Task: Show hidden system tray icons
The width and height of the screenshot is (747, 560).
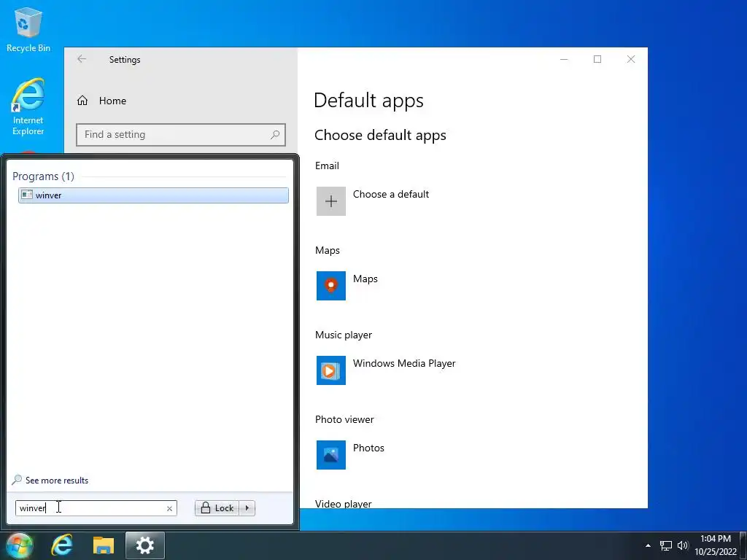Action: pyautogui.click(x=648, y=545)
